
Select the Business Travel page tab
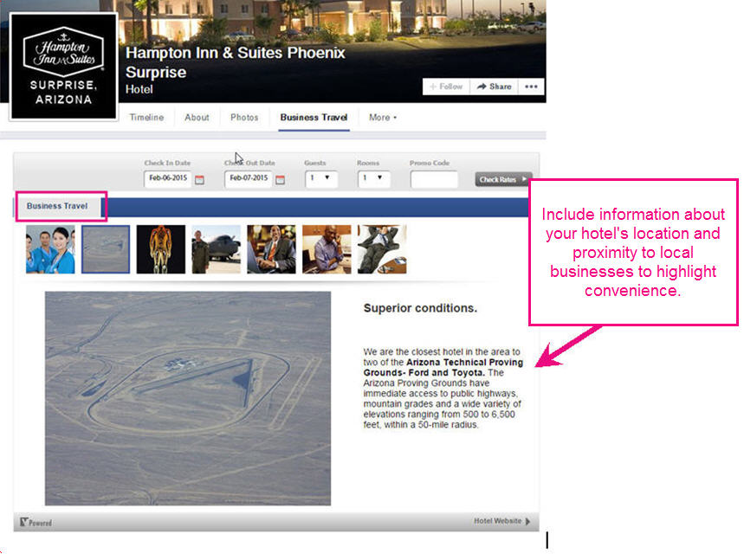[314, 118]
